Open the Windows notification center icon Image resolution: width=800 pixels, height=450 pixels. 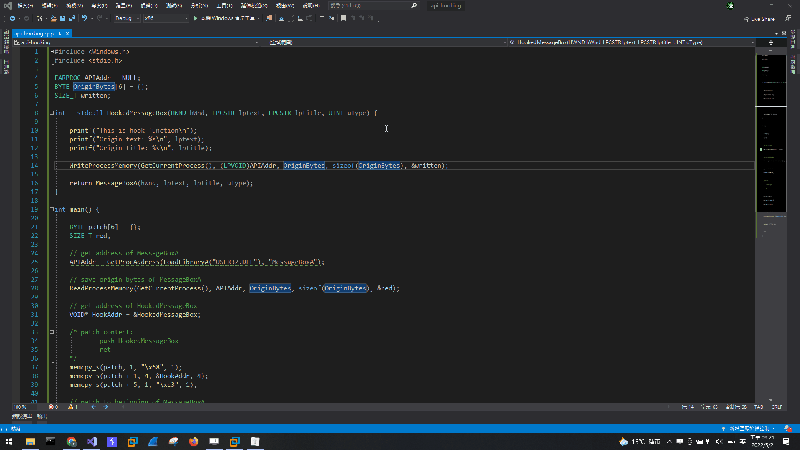[786, 441]
